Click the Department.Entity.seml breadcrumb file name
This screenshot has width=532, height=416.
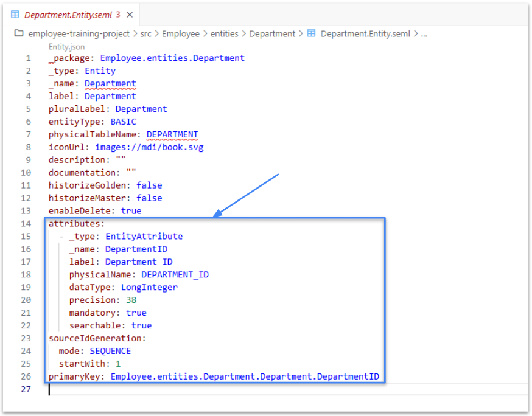pos(366,34)
